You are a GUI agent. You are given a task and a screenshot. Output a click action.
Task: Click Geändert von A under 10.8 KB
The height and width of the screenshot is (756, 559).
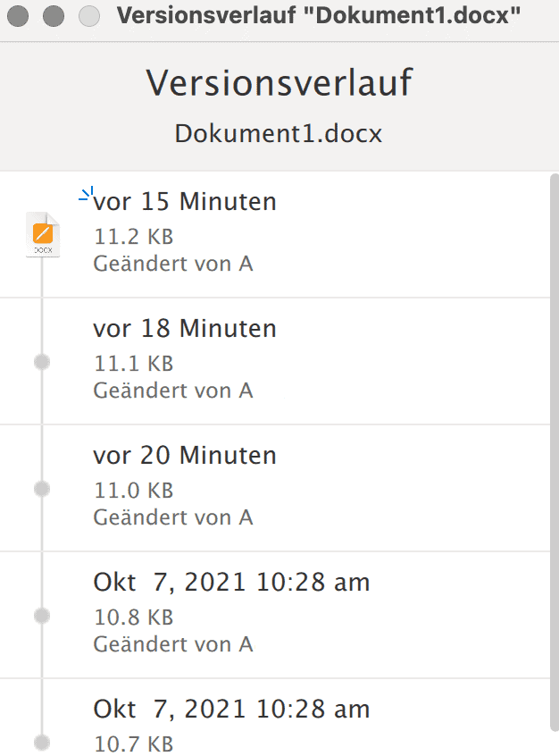173,644
